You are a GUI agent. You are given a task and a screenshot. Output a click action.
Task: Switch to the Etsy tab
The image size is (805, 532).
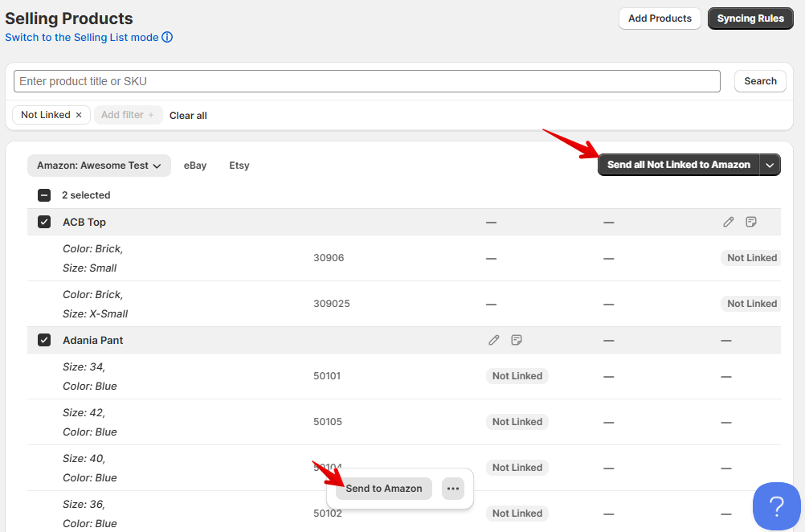tap(239, 166)
